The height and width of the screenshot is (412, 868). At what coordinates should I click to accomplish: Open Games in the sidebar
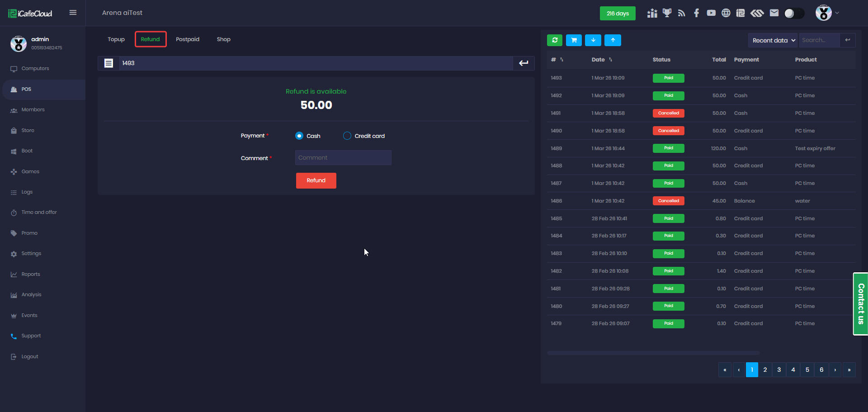click(x=30, y=172)
